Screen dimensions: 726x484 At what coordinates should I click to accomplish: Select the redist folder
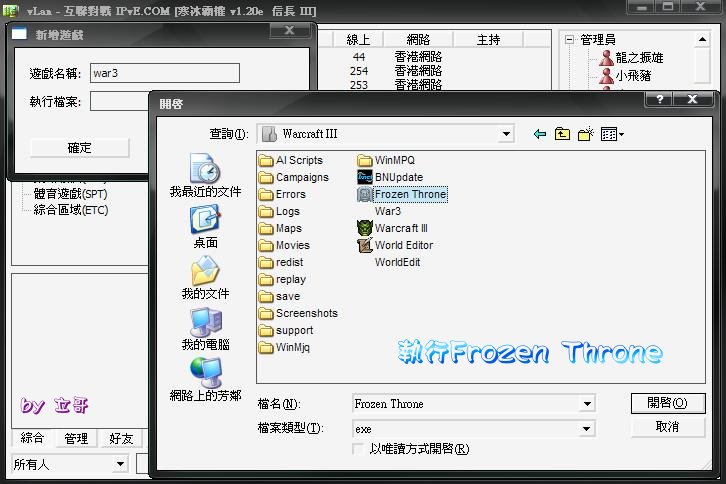(281, 262)
